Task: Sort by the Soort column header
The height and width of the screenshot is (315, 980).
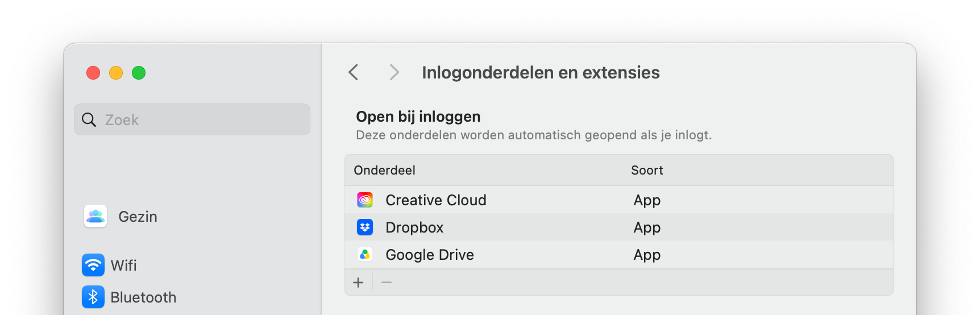Action: click(647, 170)
